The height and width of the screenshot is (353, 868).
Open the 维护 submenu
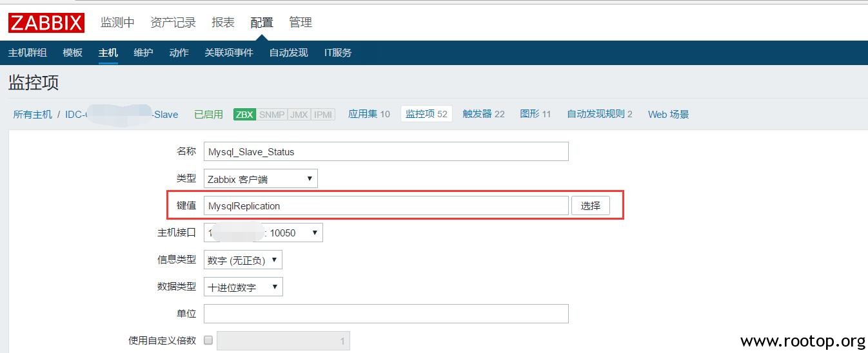[143, 53]
